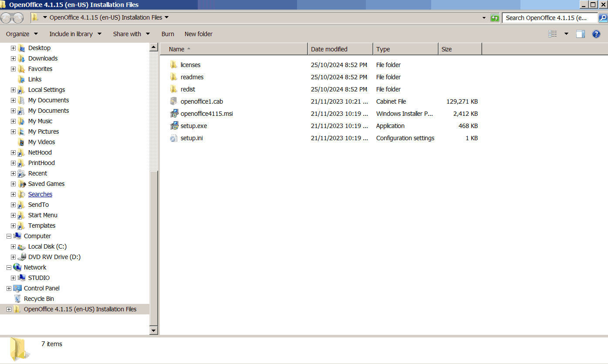Sort files by the Name column header
This screenshot has width=608, height=364.
(234, 49)
